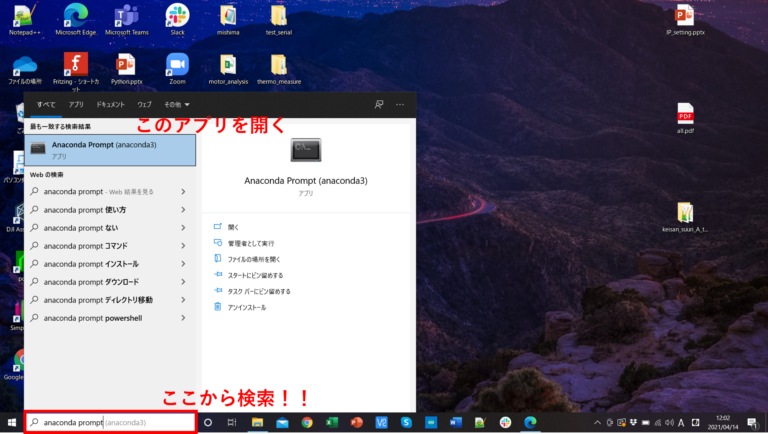Image resolution: width=768 pixels, height=434 pixels.
Task: Open the Arduino IDE from the taskbar
Action: tap(431, 423)
